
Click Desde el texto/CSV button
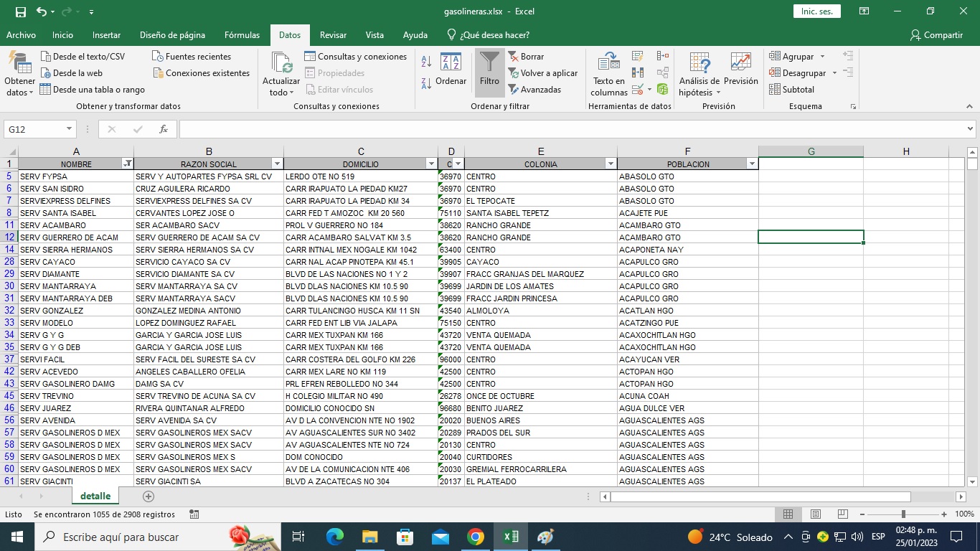point(83,57)
